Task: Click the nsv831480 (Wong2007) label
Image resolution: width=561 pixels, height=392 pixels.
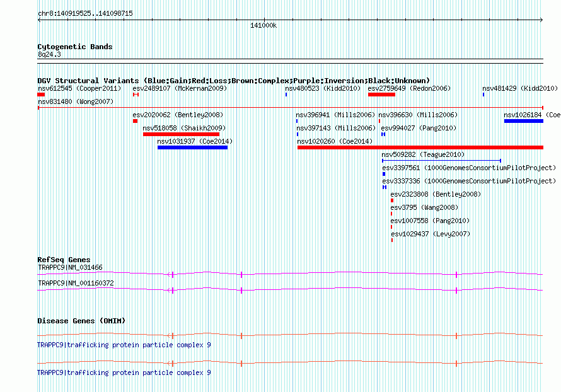Action: click(x=76, y=101)
